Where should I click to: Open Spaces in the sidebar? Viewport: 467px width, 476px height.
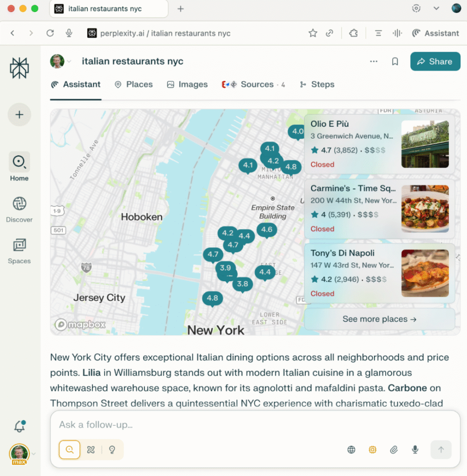(19, 251)
